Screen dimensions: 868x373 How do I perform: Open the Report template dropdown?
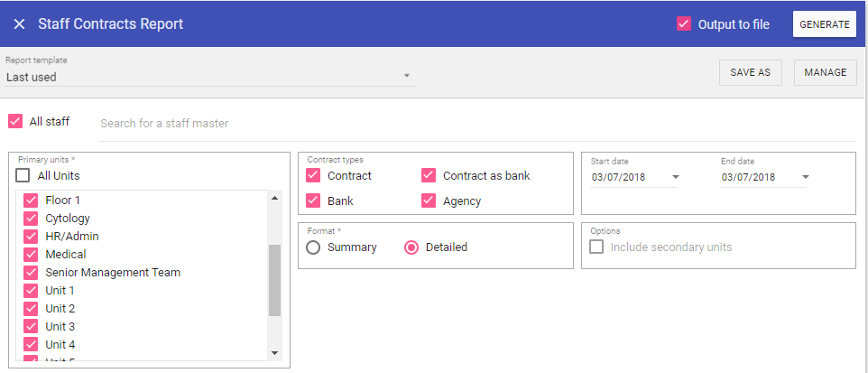point(209,77)
